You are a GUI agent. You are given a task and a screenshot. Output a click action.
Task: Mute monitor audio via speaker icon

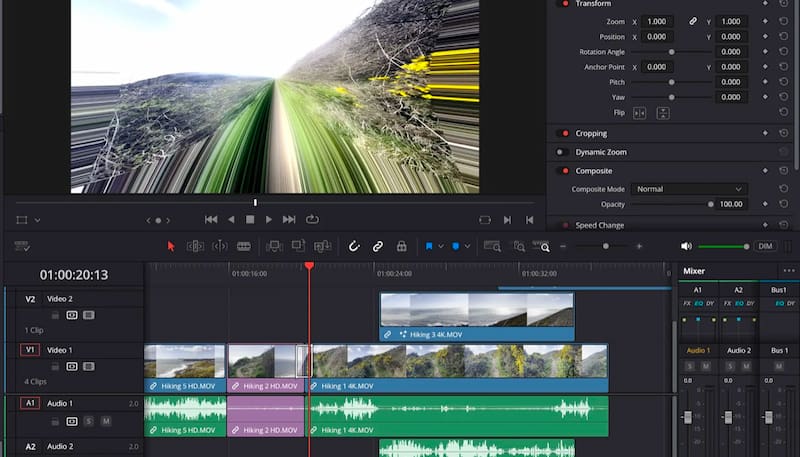click(686, 246)
